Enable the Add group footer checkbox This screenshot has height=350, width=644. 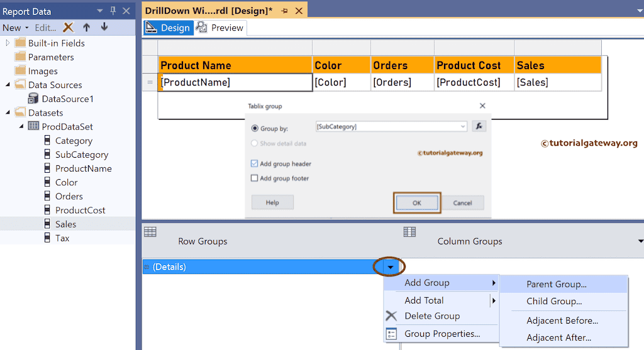255,178
